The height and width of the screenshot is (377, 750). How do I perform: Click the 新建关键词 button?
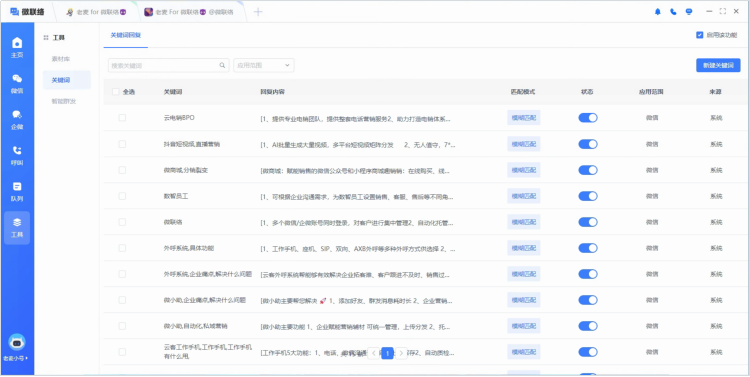pos(718,66)
